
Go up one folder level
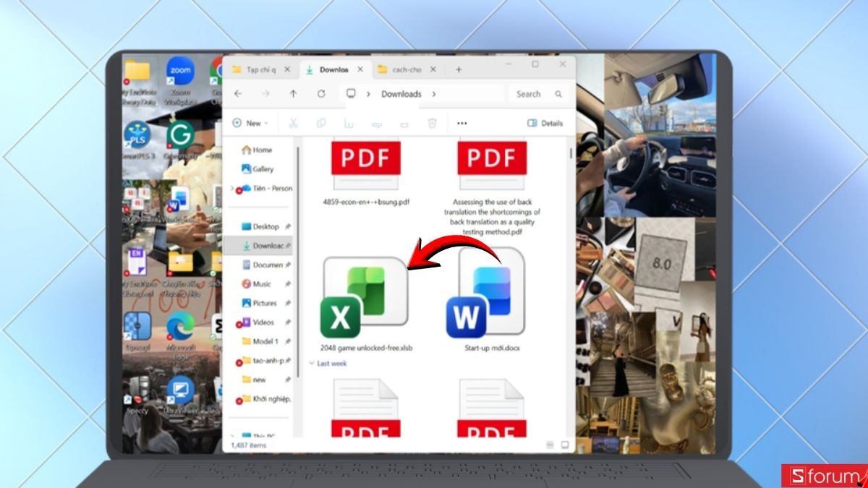tap(293, 94)
